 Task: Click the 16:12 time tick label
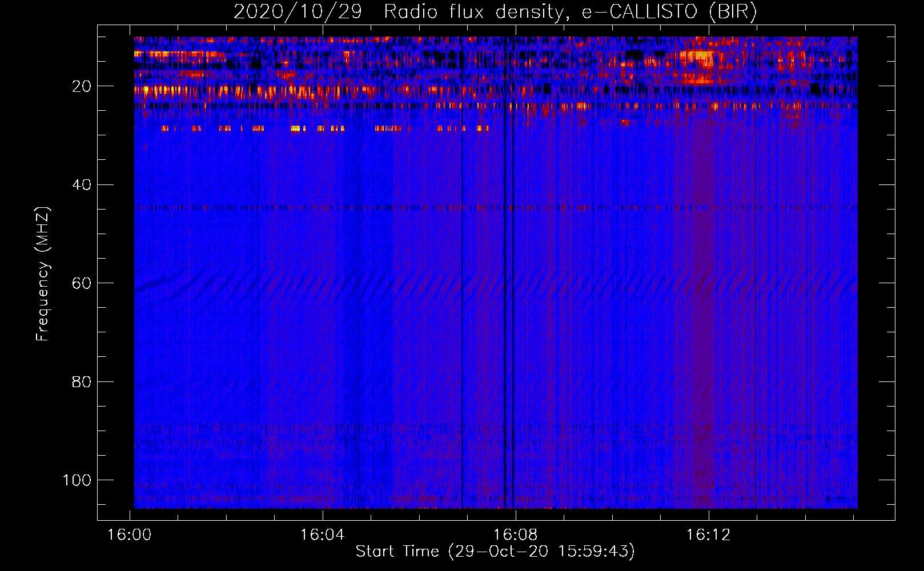709,535
